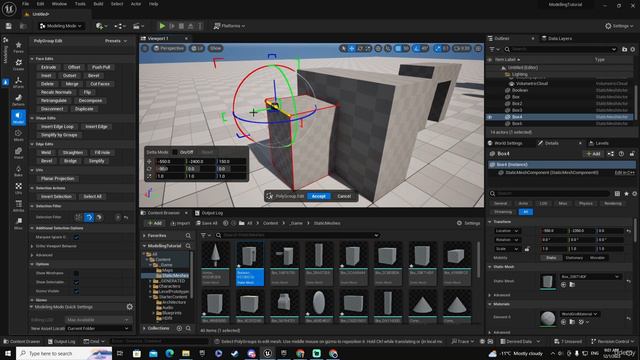Select the Model tool category
Viewport: 640px width, 360px height.
point(18,117)
